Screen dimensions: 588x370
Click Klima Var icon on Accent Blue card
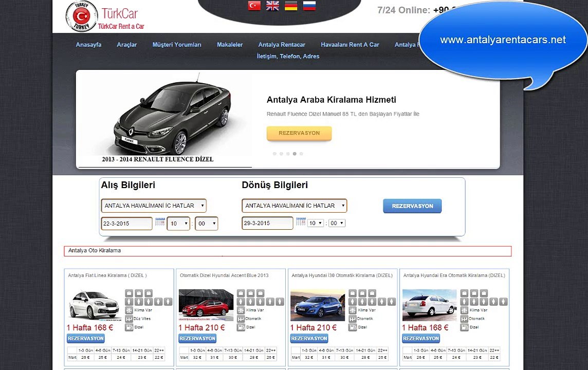241,310
